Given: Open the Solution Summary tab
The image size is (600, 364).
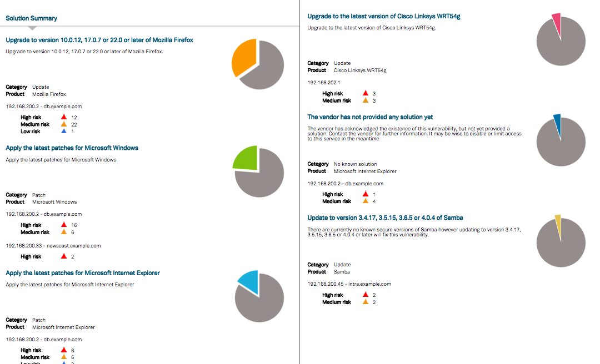Looking at the screenshot, I should pos(31,18).
